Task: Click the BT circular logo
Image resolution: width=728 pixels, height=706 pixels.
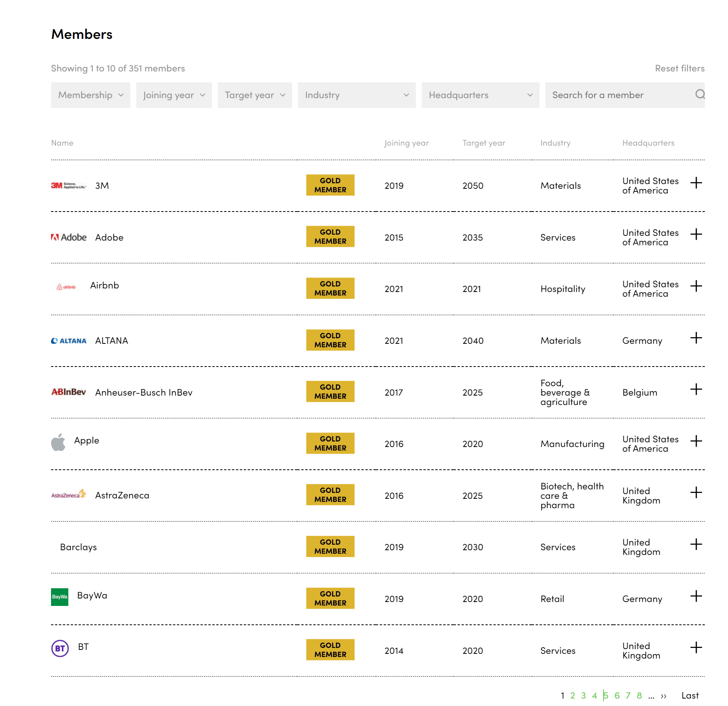Action: pos(60,648)
